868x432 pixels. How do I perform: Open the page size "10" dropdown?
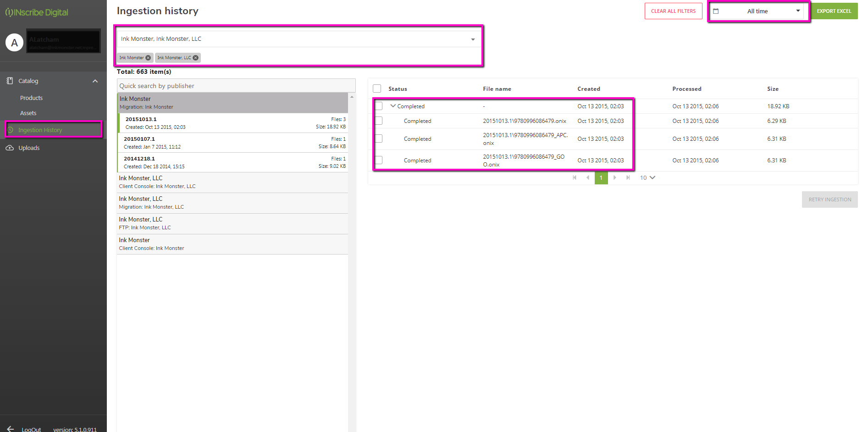click(x=647, y=178)
